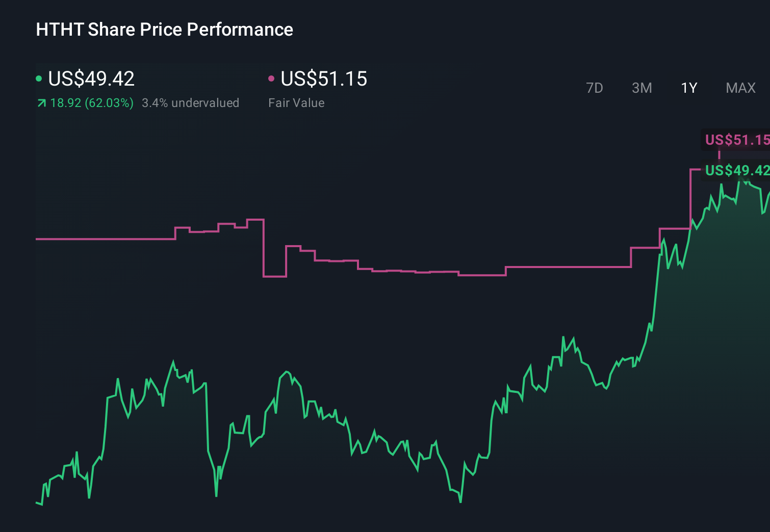This screenshot has height=532, width=770.
Task: Click the 18.92 (62.03%) change text
Action: pyautogui.click(x=91, y=102)
